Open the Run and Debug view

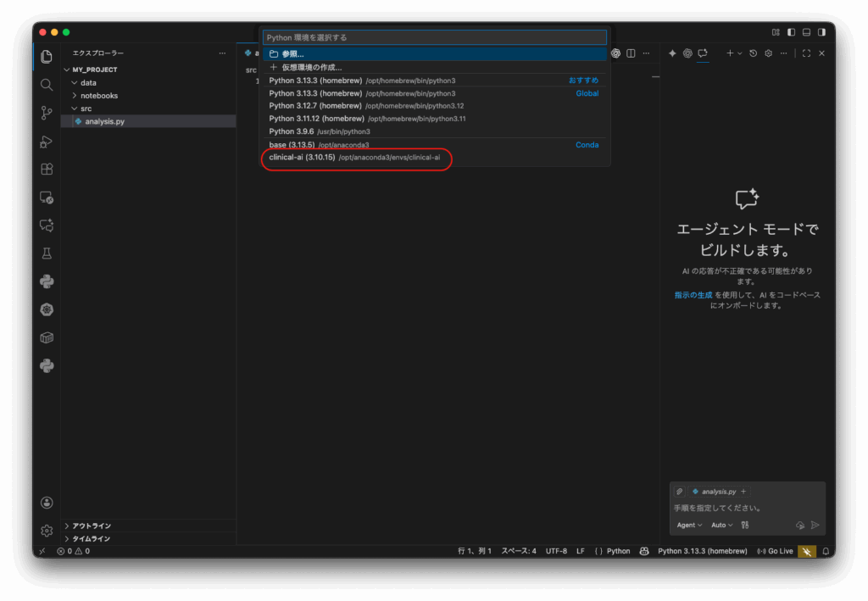[47, 142]
